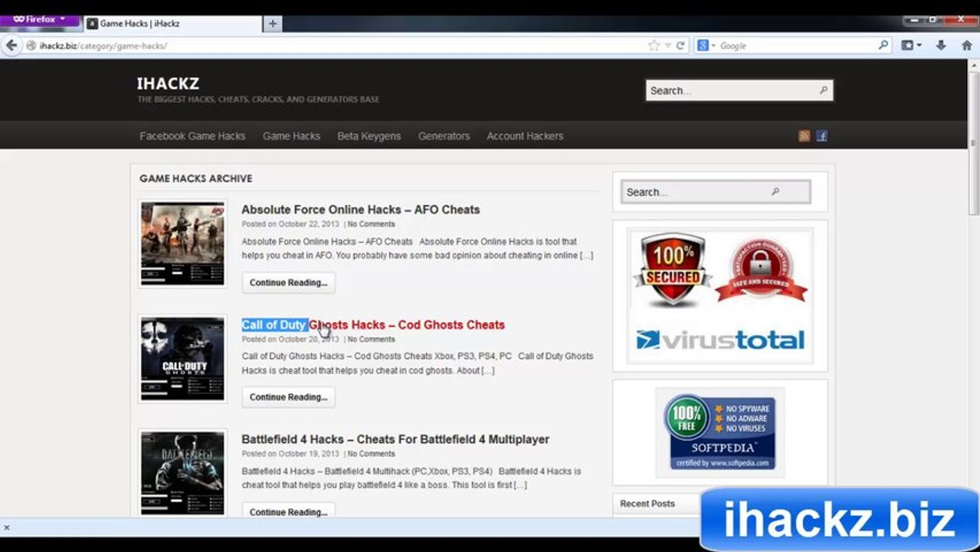Screen dimensions: 980x552
Task: Open Facebook Game Hacks menu item
Action: (192, 136)
